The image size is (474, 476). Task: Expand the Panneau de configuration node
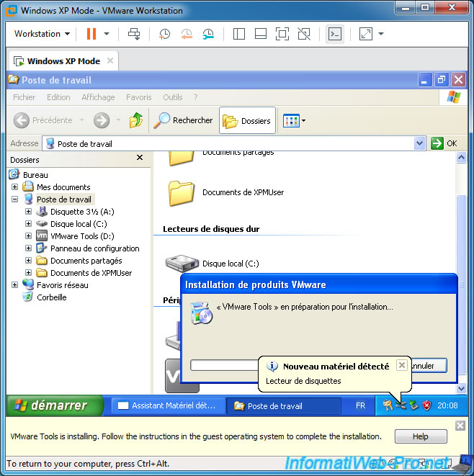pyautogui.click(x=28, y=248)
